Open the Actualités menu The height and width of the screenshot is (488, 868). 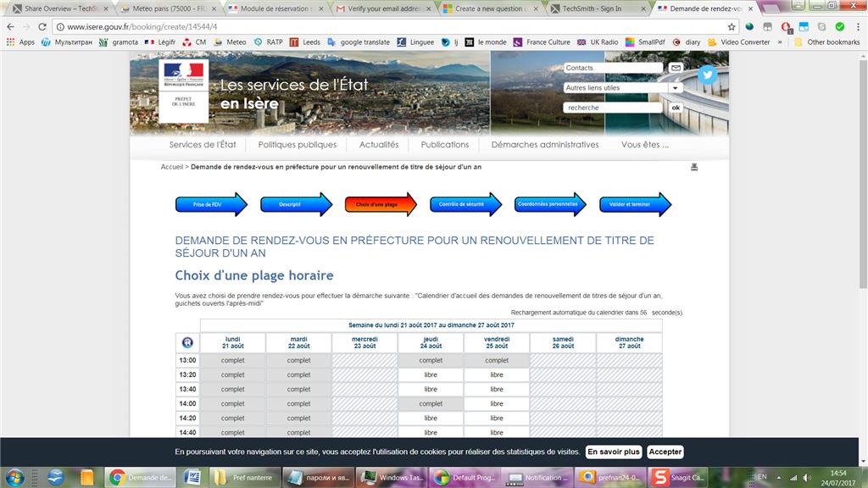(379, 144)
